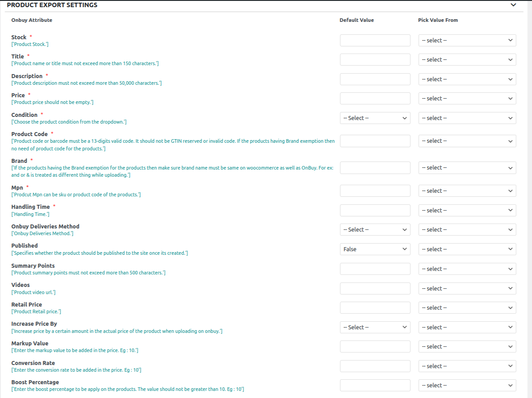Click the Stock default value field
532x398 pixels.
coord(375,40)
